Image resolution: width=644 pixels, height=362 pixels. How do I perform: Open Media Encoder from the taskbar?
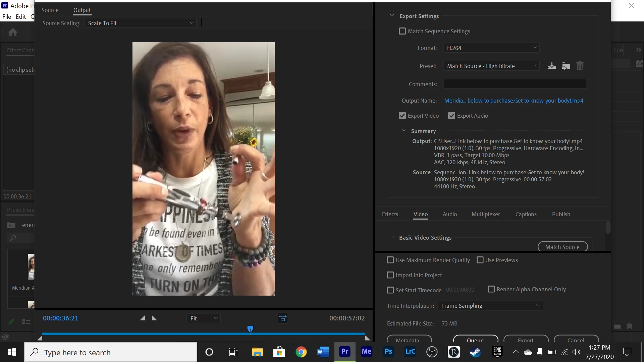(x=366, y=352)
